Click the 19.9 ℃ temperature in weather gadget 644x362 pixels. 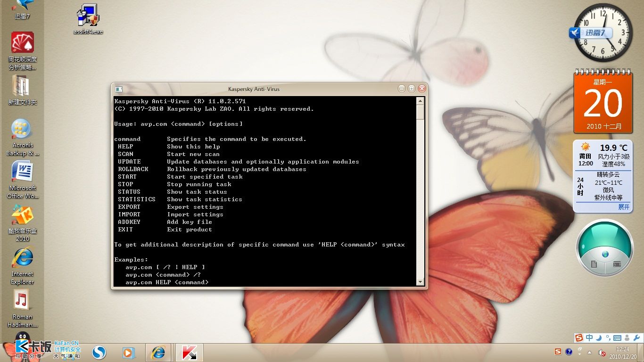coord(614,148)
